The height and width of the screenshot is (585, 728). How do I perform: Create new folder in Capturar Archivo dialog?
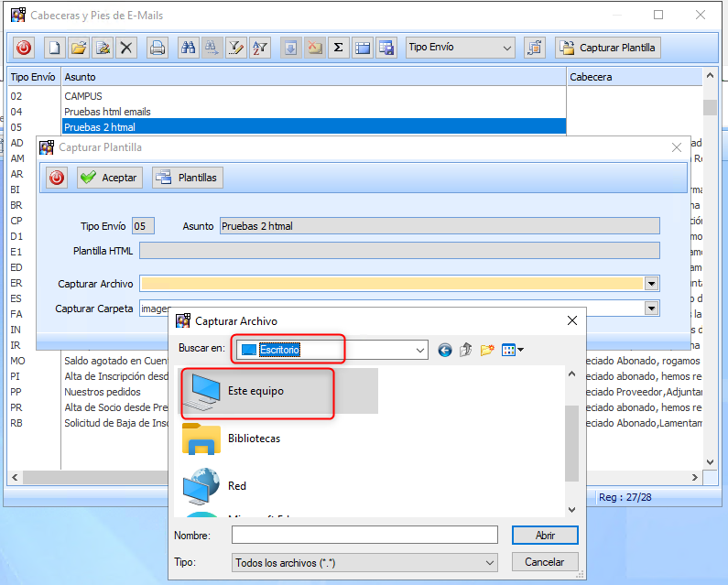[487, 350]
